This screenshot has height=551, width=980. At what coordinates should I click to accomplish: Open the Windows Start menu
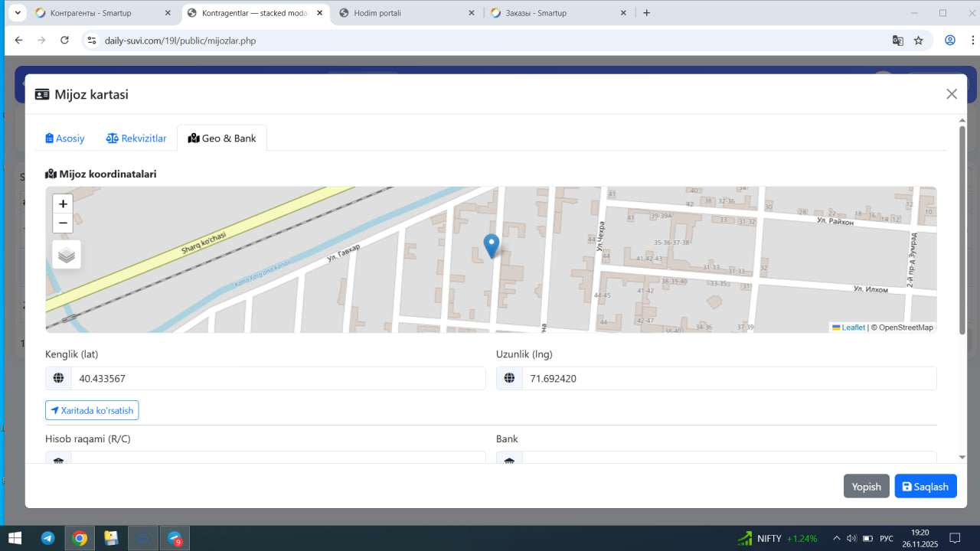[15, 538]
